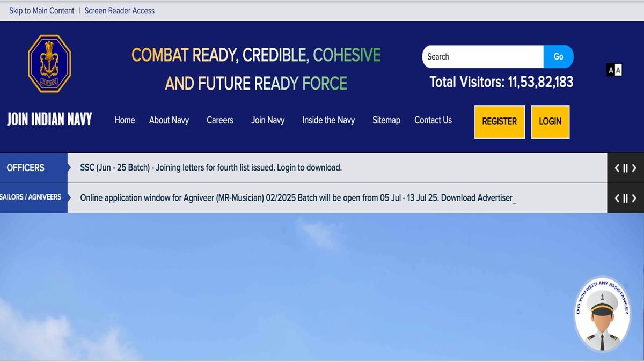The height and width of the screenshot is (362, 644).
Task: Select the SAILORS / AGNIVEERS ticker label
Action: (x=34, y=198)
